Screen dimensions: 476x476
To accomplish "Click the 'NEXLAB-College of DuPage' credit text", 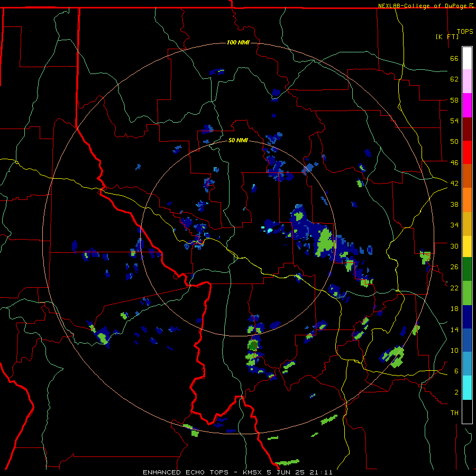I will pyautogui.click(x=423, y=6).
